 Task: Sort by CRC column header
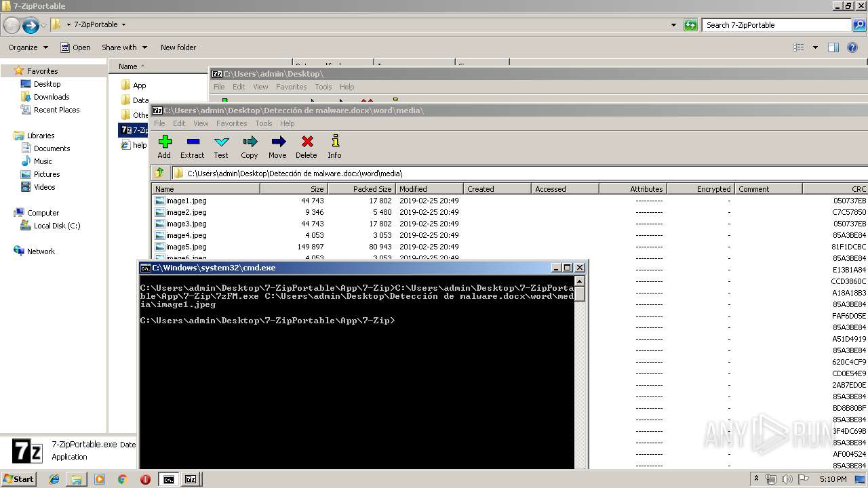835,189
